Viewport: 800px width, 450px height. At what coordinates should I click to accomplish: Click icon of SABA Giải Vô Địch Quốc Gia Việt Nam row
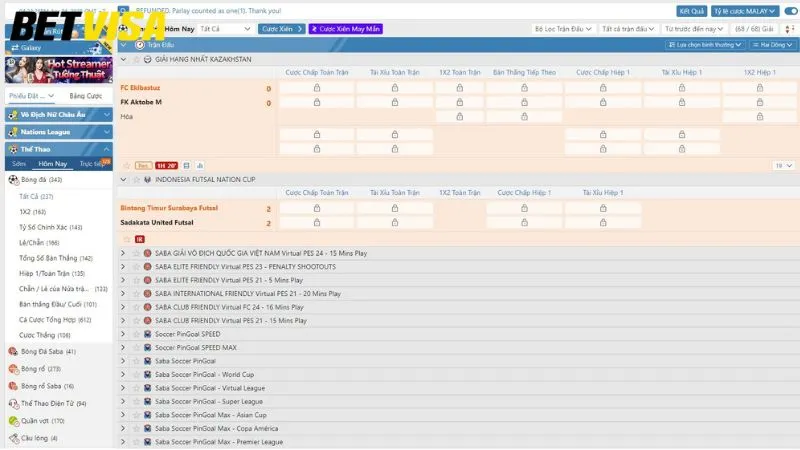pos(147,253)
